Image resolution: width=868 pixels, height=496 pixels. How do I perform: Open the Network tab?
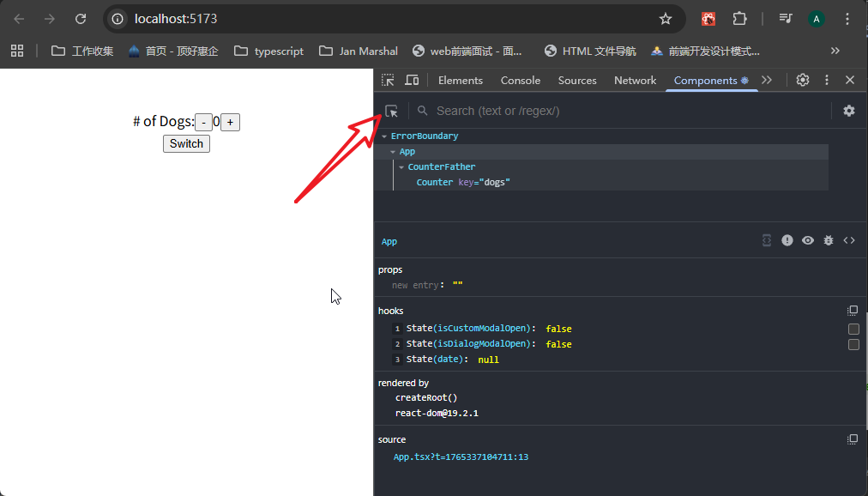(x=635, y=80)
